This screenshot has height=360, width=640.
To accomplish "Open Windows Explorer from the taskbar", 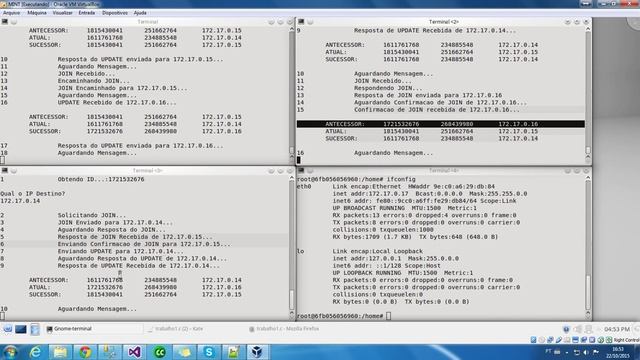I will click(x=60, y=352).
